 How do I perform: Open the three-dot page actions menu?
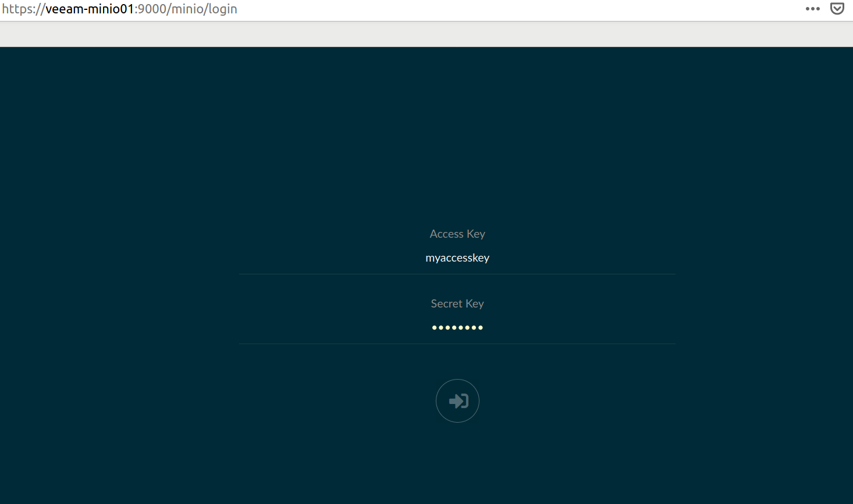812,9
